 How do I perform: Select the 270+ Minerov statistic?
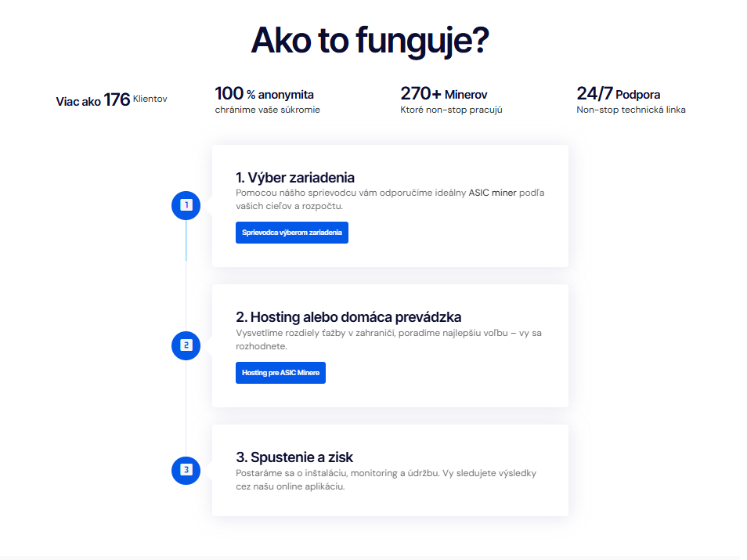pyautogui.click(x=443, y=94)
